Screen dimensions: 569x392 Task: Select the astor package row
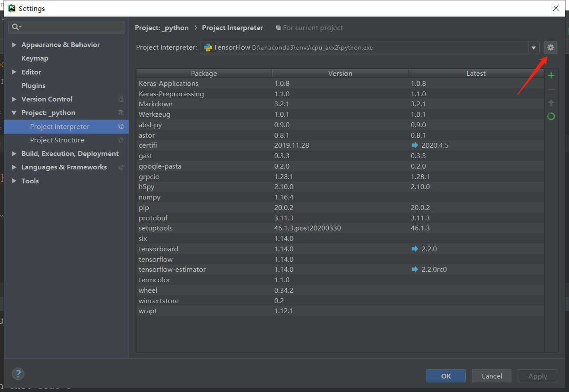click(340, 135)
